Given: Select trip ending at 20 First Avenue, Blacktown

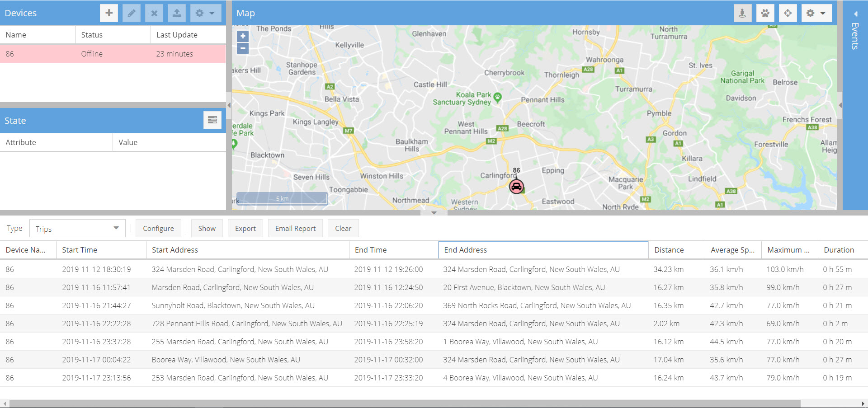Looking at the screenshot, I should tap(434, 287).
